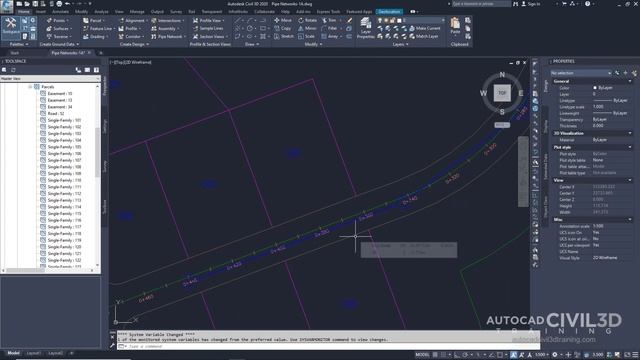Switch to the Layout1 tab

coord(33,353)
